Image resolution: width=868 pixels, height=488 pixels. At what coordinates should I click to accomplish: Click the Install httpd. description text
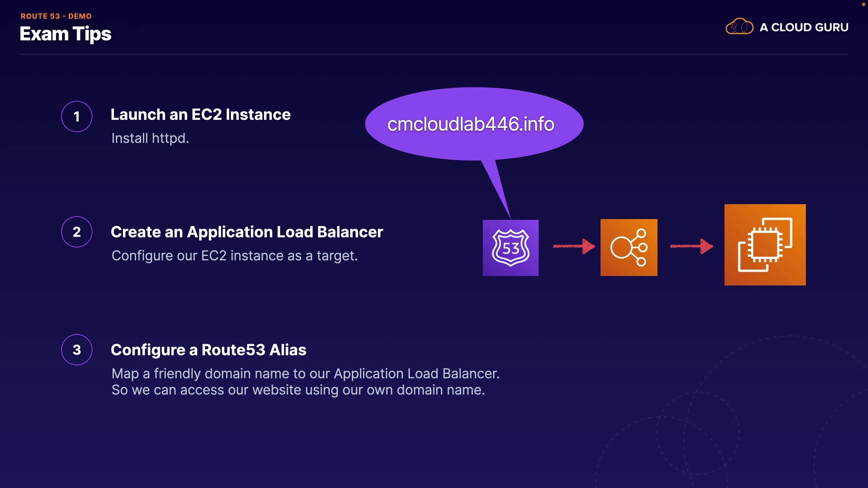pos(150,138)
